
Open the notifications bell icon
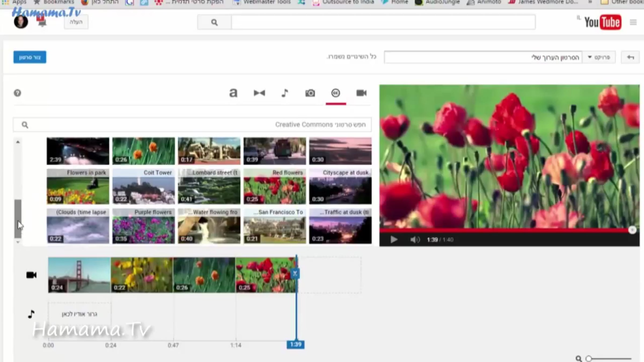[x=42, y=22]
